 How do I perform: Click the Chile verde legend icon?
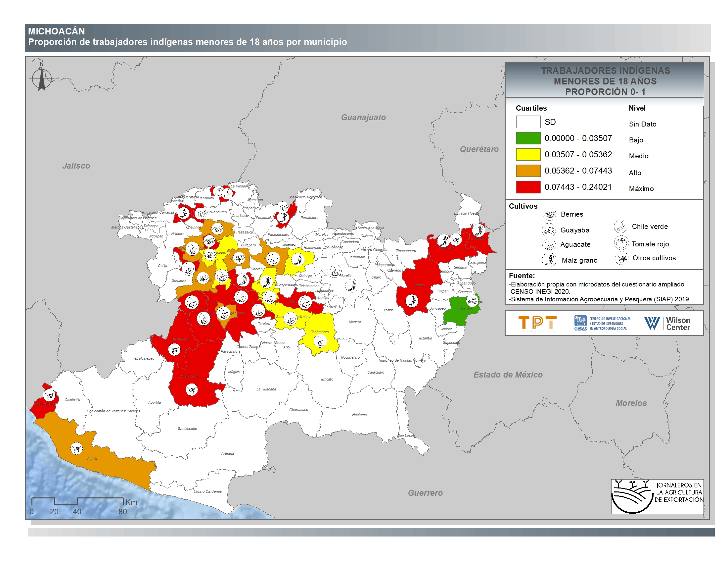tap(620, 227)
